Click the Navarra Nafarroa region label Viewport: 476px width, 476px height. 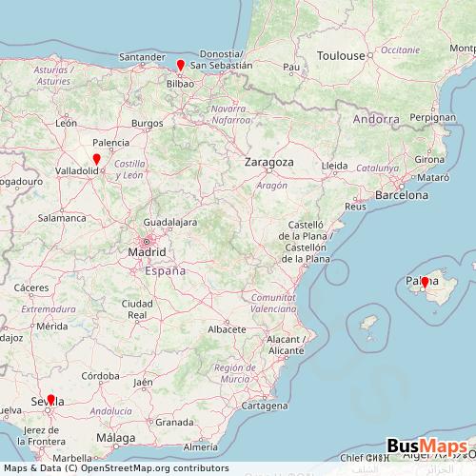(x=231, y=115)
